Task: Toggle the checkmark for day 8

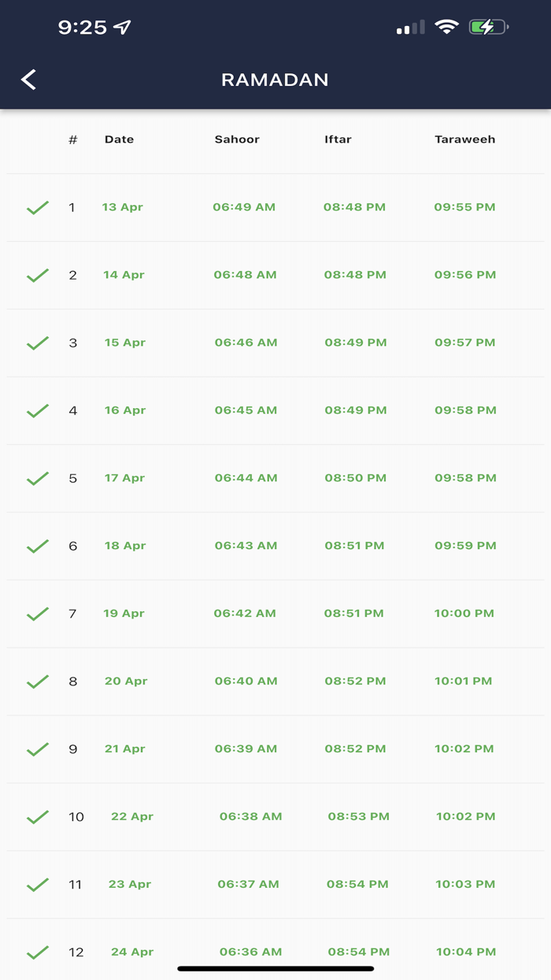Action: click(38, 682)
